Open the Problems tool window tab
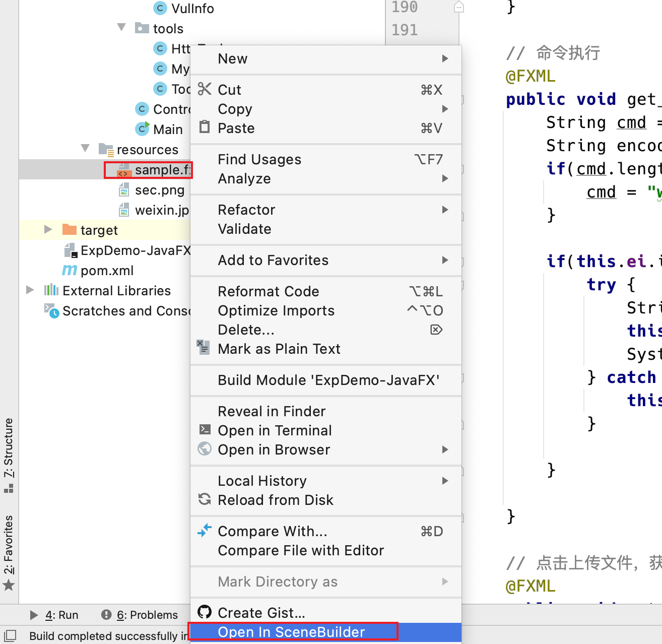662x644 pixels. (x=140, y=615)
